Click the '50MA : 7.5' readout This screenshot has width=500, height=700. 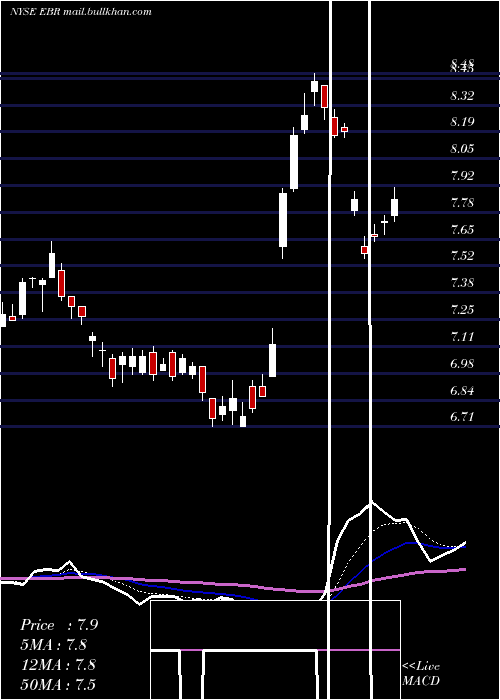[58, 684]
